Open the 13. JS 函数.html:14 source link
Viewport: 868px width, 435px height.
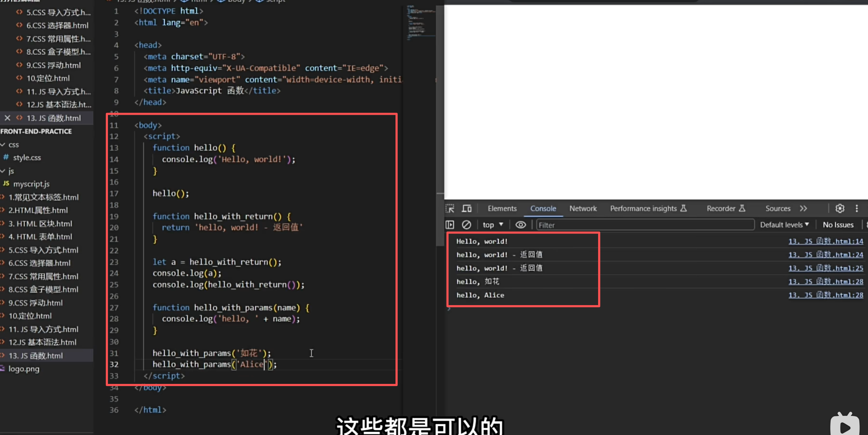826,241
